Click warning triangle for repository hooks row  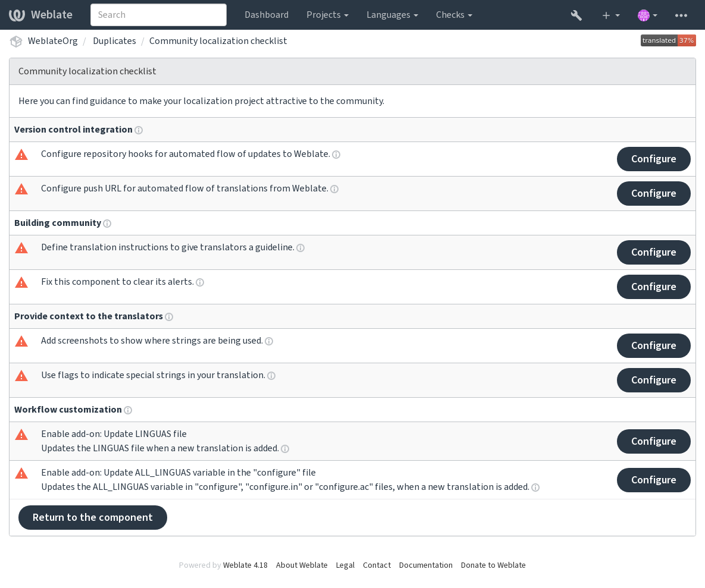pos(21,155)
